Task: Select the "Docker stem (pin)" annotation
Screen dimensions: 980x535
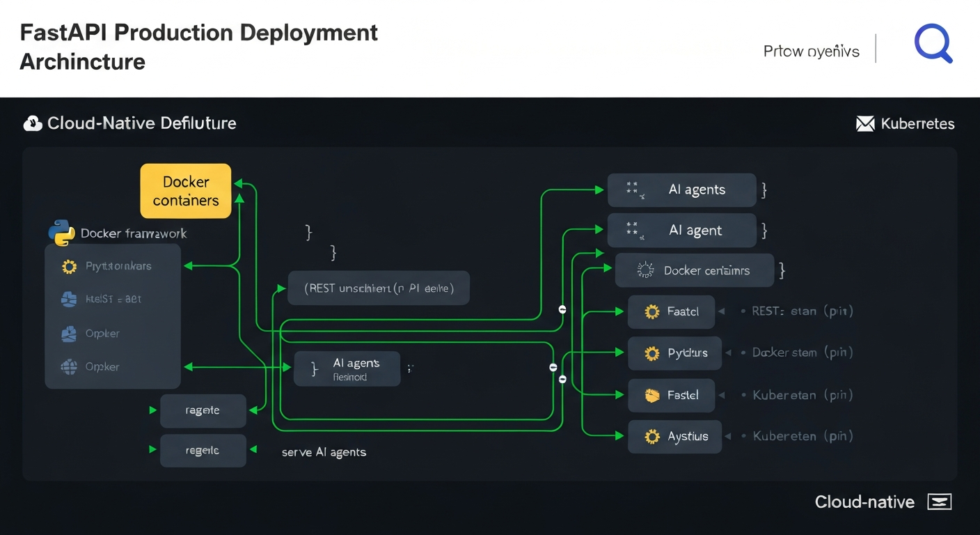Action: point(803,352)
